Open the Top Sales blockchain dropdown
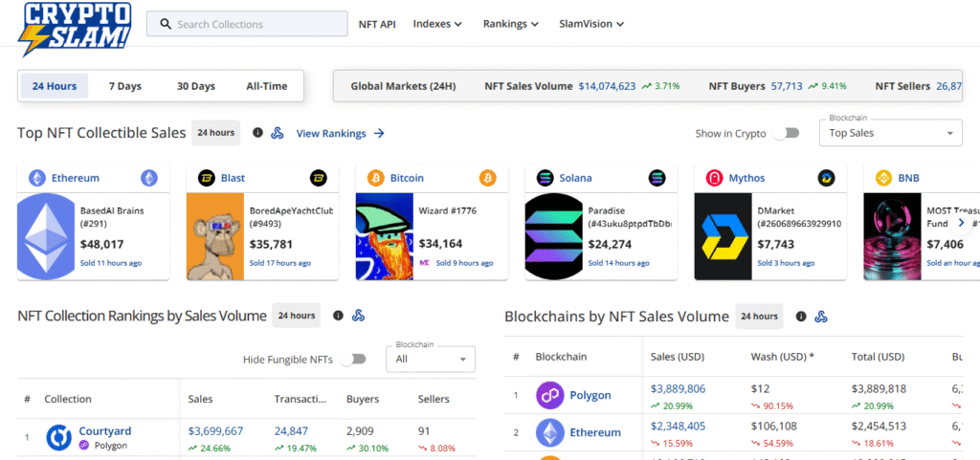 891,133
